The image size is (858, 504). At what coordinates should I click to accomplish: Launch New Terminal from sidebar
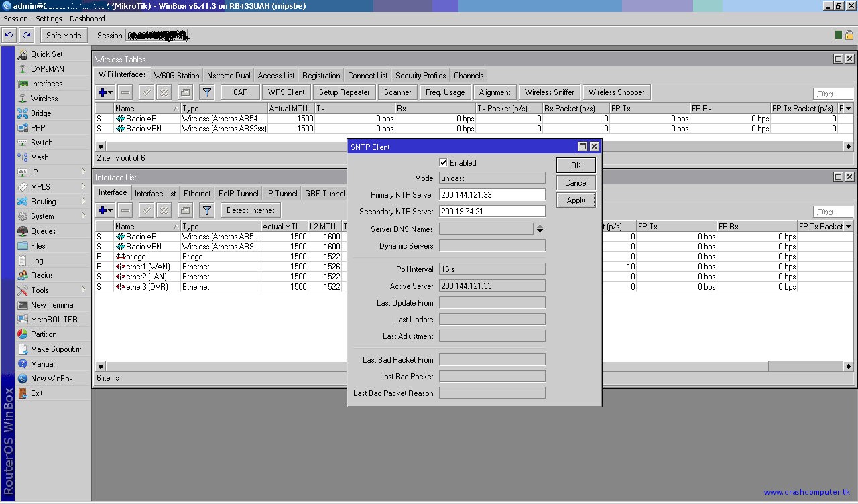(52, 305)
